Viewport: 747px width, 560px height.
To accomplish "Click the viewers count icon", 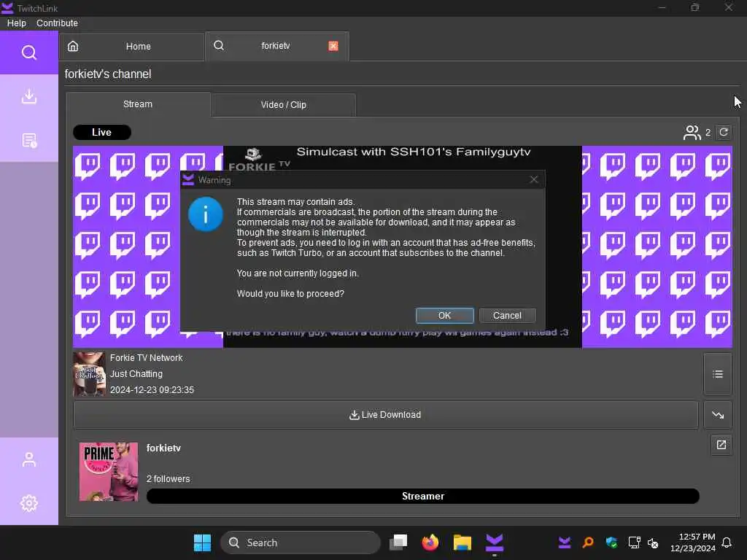I will (x=692, y=133).
